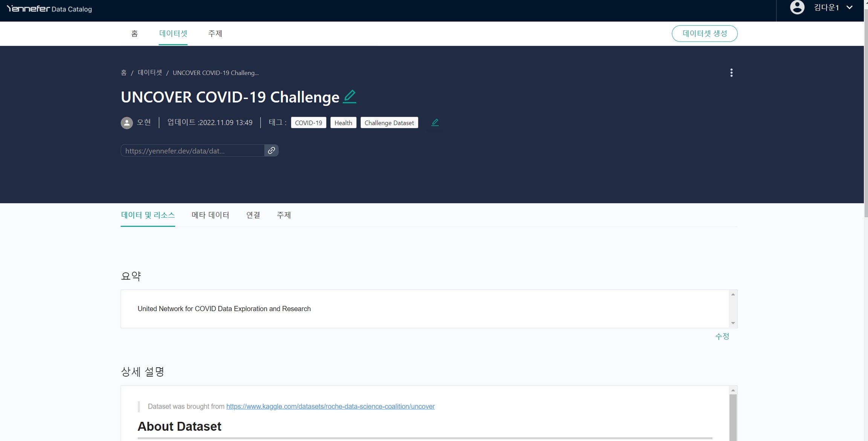Image resolution: width=868 pixels, height=441 pixels.
Task: Open 주제 in top navigation bar
Action: 215,34
